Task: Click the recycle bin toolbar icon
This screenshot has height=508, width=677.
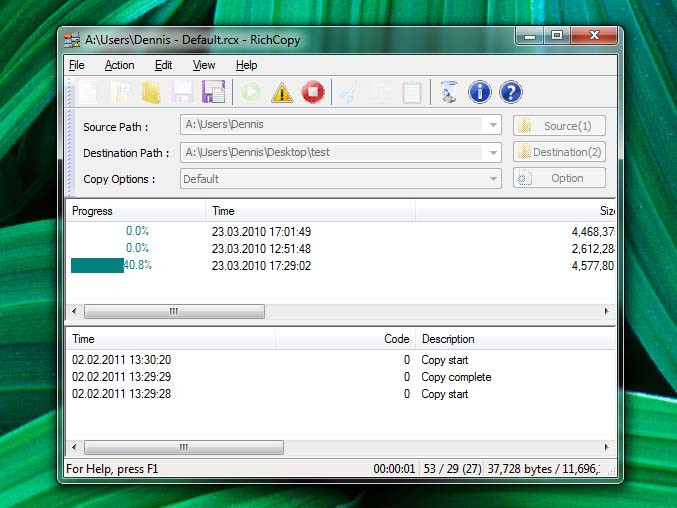Action: (449, 92)
